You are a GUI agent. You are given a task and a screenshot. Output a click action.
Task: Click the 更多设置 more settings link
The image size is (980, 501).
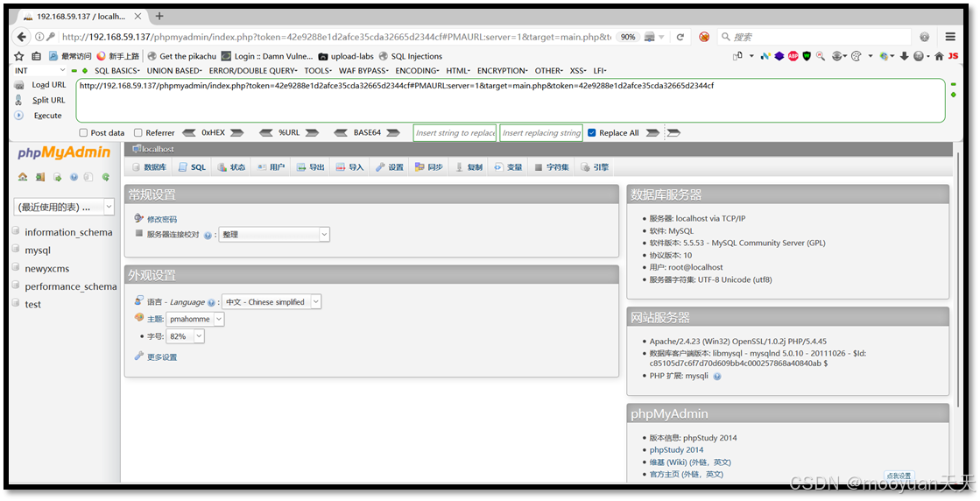pos(162,357)
